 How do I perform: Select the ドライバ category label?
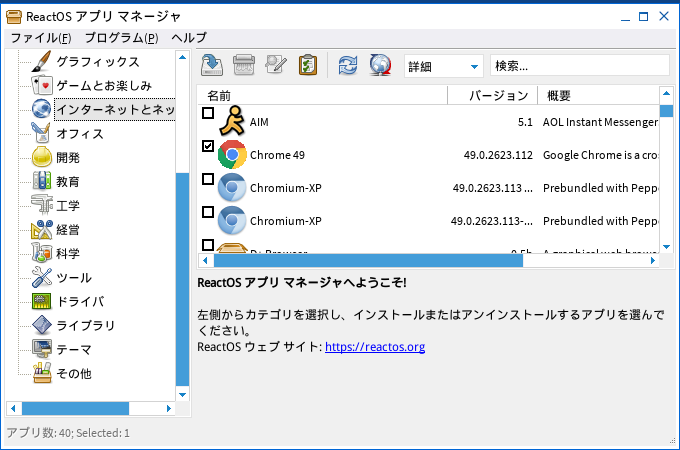tap(81, 301)
